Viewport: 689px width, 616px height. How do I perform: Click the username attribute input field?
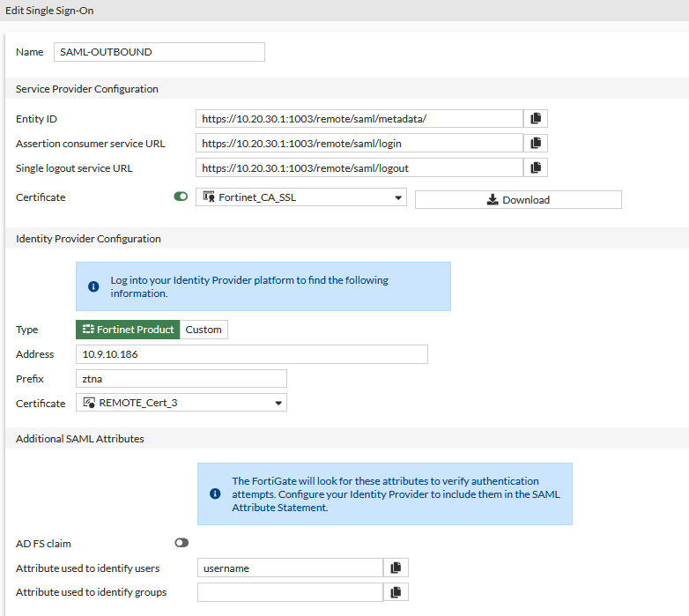point(290,568)
